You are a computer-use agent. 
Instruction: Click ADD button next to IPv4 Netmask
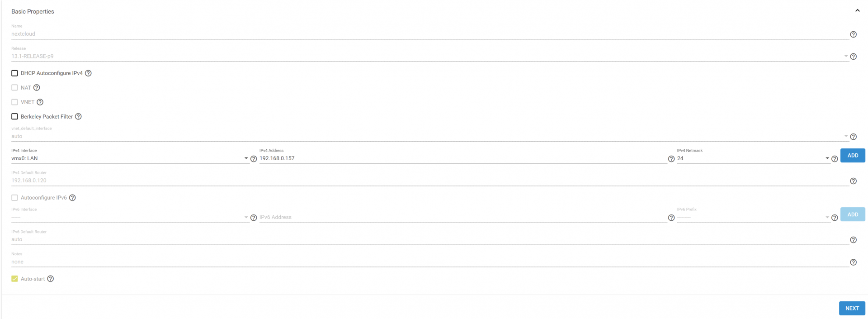click(x=853, y=156)
